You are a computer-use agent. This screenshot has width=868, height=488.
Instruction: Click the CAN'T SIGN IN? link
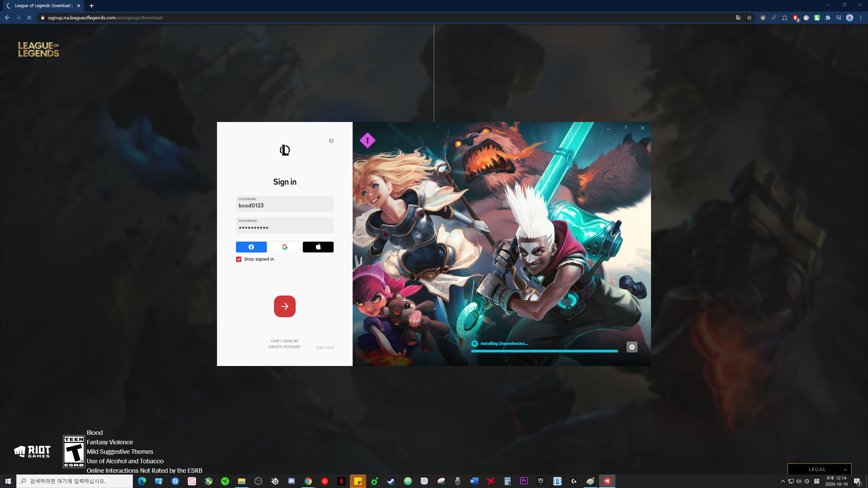tap(284, 341)
